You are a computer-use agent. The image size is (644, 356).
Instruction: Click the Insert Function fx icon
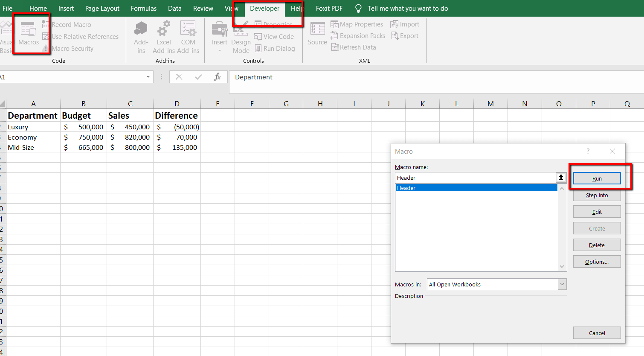pyautogui.click(x=217, y=77)
